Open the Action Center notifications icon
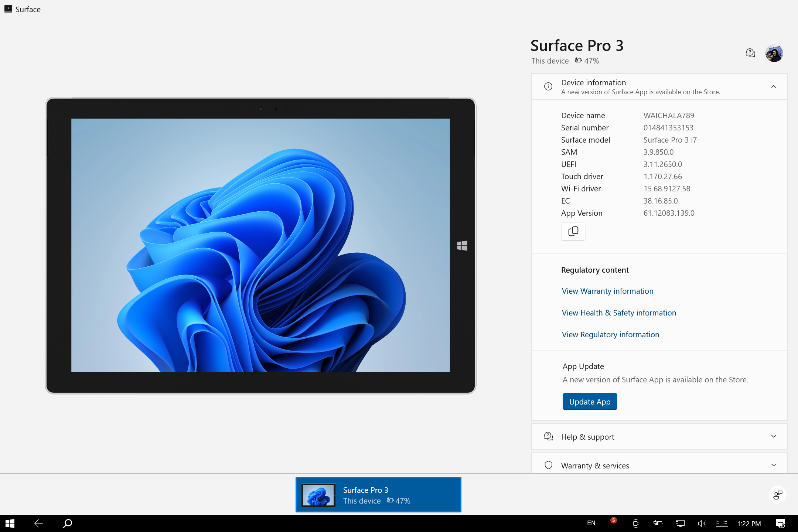This screenshot has width=798, height=532. 780,524
